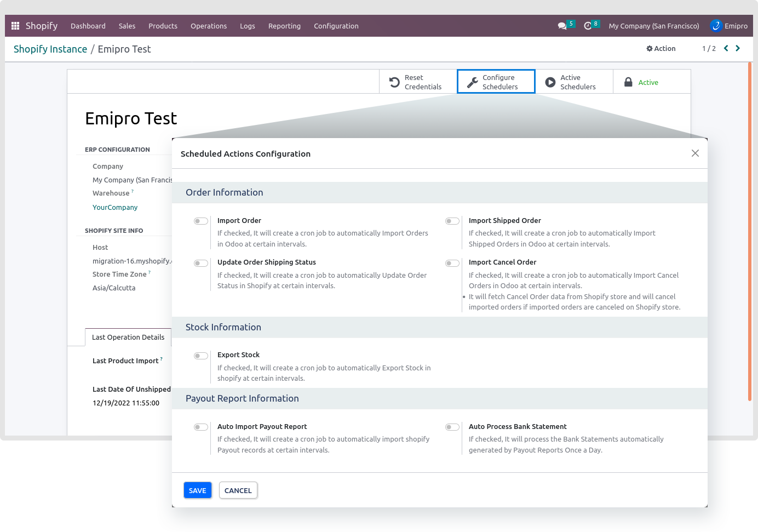Open the apps grid icon

[15, 26]
